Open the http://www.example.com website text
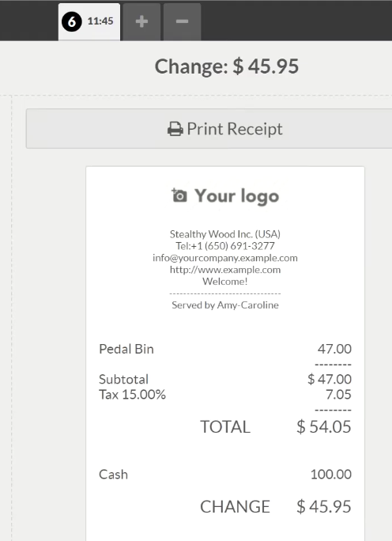This screenshot has width=392, height=541. [225, 270]
